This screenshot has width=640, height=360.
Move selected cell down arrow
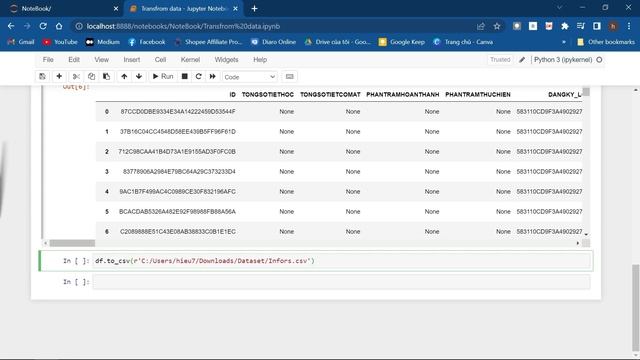[139, 76]
